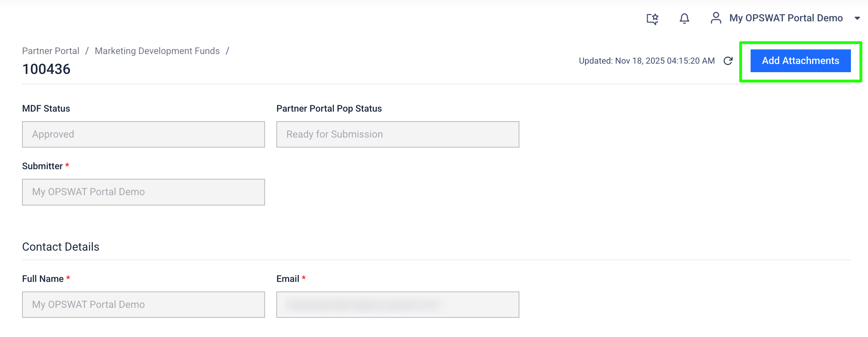The image size is (868, 337).
Task: Click the Full Name input field
Action: pos(143,305)
